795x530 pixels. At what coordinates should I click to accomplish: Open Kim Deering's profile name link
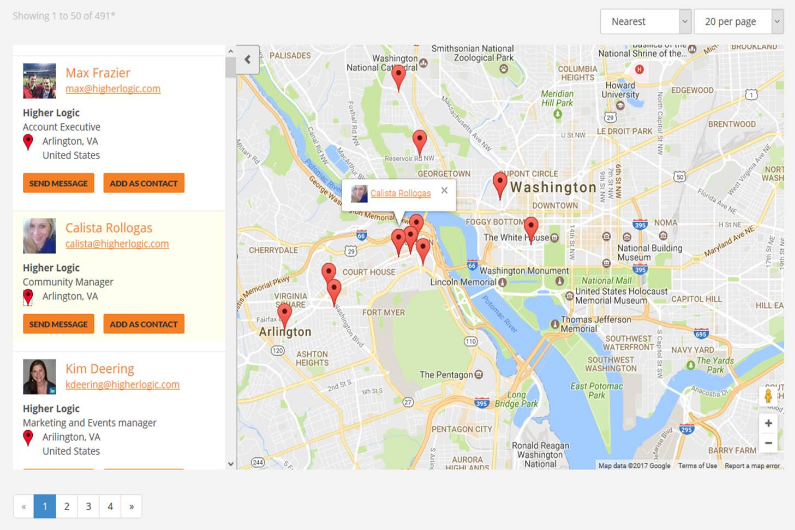tap(100, 369)
